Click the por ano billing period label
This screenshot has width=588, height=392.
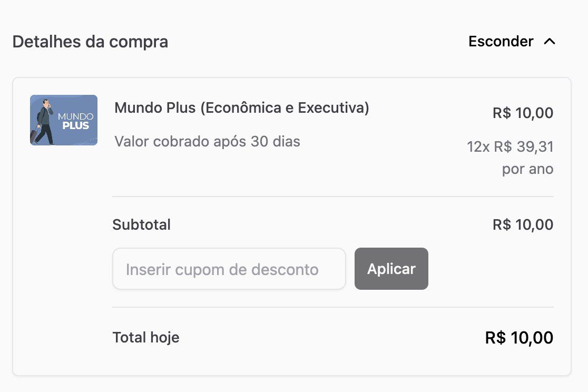point(527,169)
